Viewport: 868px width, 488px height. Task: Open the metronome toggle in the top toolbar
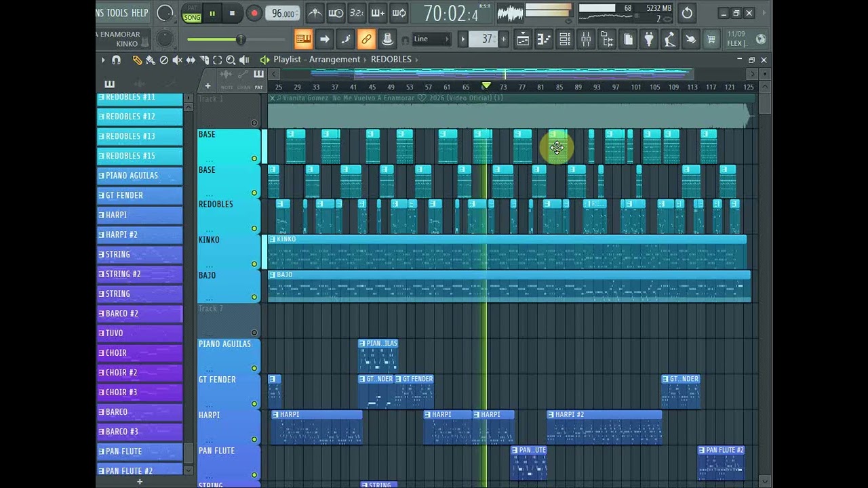coord(315,13)
